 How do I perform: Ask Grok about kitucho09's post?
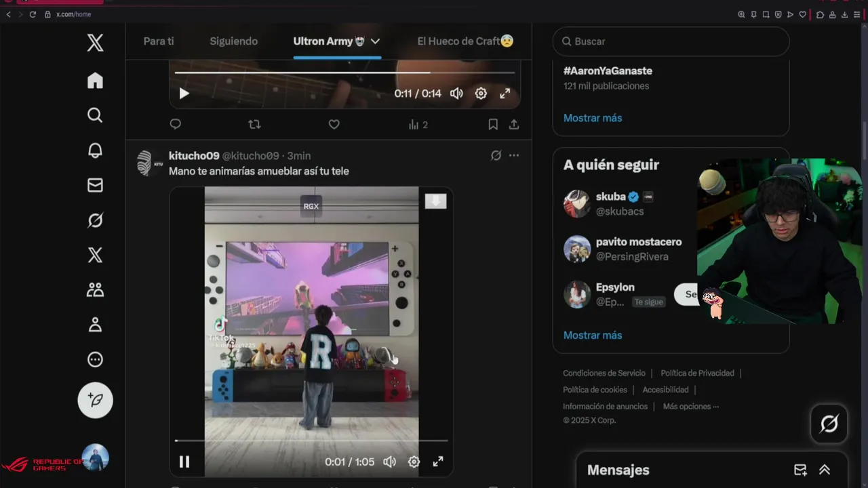point(496,156)
